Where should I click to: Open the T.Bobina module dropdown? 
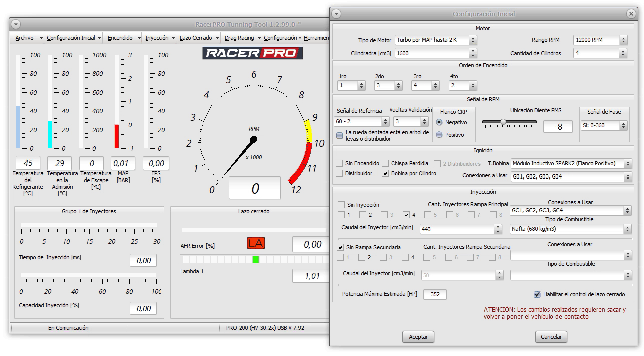point(571,163)
